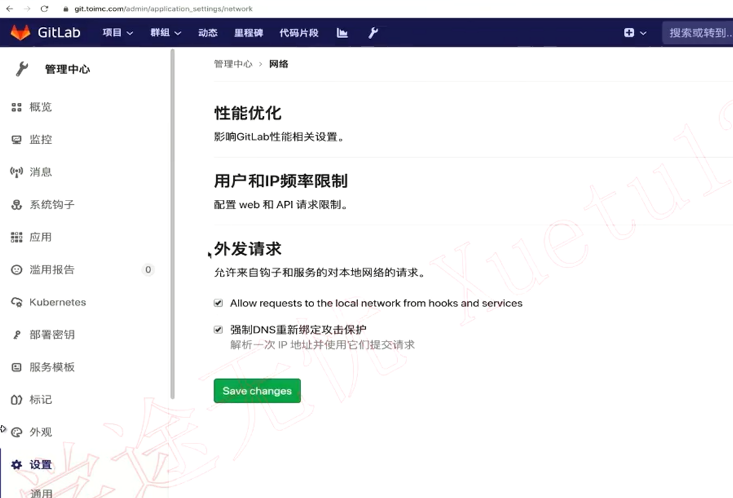733x498 pixels.
Task: Reload the page with refresh icon
Action: [x=44, y=8]
